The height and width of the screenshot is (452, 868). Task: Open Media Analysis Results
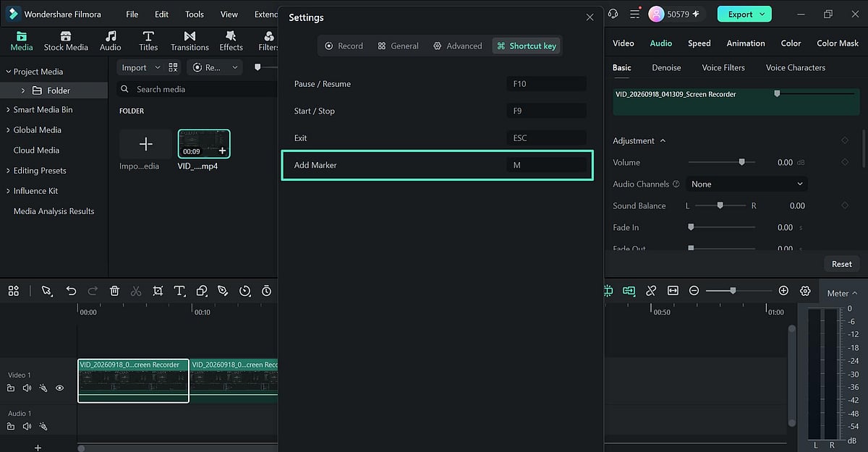pyautogui.click(x=54, y=211)
